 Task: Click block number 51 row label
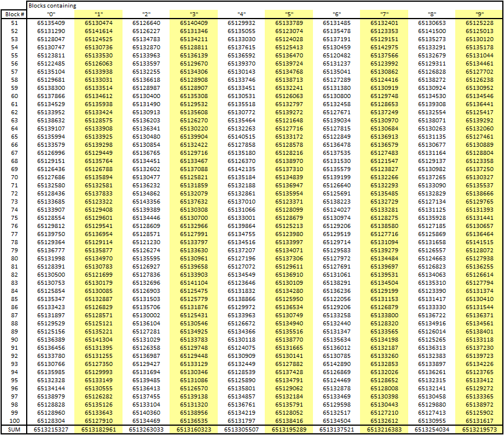pyautogui.click(x=15, y=23)
